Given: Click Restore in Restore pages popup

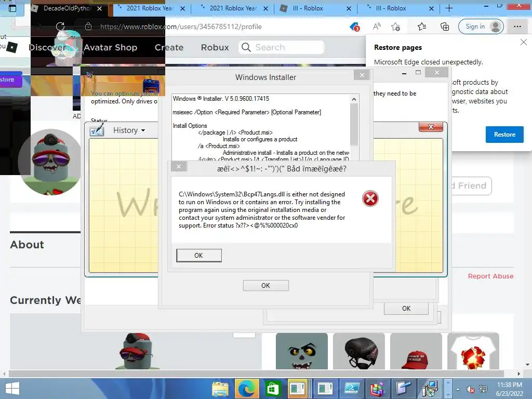Looking at the screenshot, I should point(504,135).
